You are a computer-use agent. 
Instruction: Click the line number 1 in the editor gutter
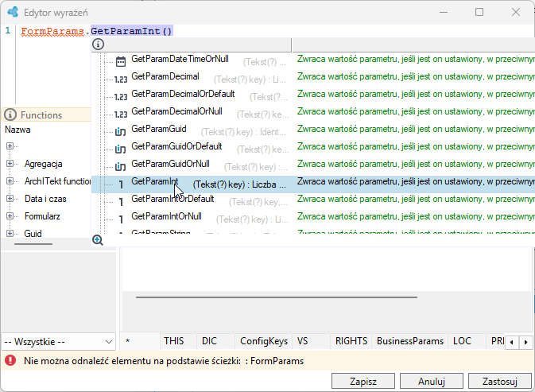(x=8, y=31)
